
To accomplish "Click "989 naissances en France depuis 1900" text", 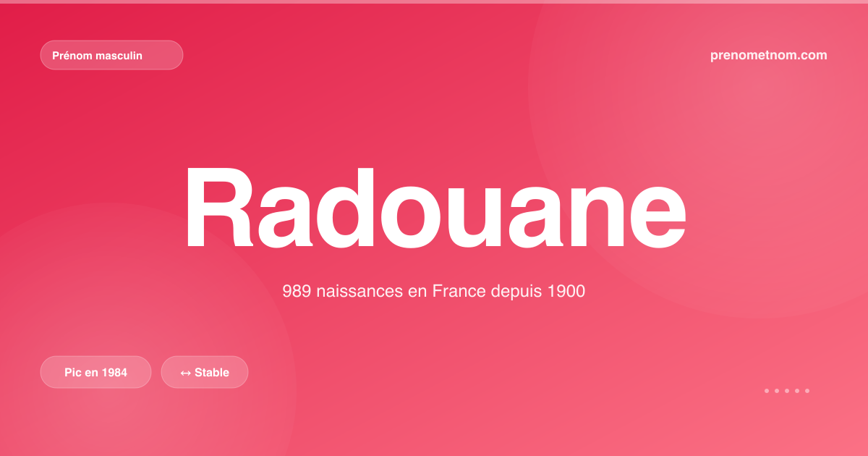I will (433, 292).
